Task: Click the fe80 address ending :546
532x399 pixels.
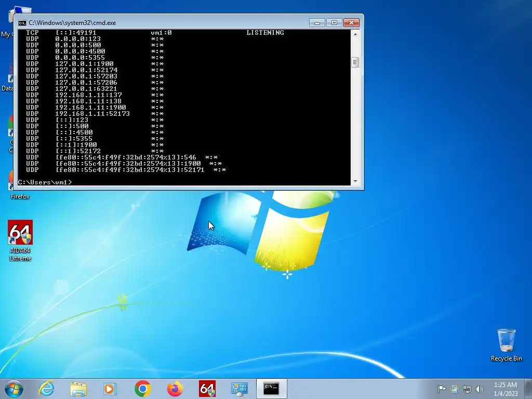Action: pyautogui.click(x=126, y=157)
